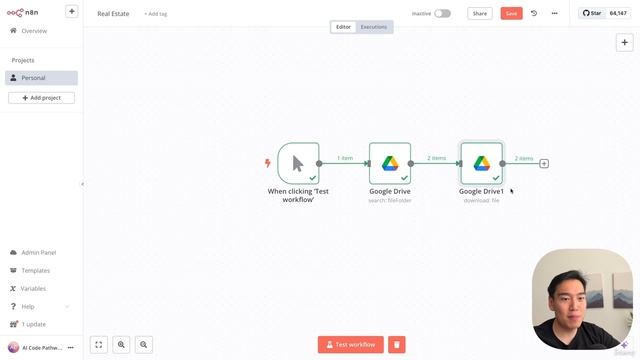Click 'download: file' subtitle
The width and height of the screenshot is (640, 360).
point(481,200)
